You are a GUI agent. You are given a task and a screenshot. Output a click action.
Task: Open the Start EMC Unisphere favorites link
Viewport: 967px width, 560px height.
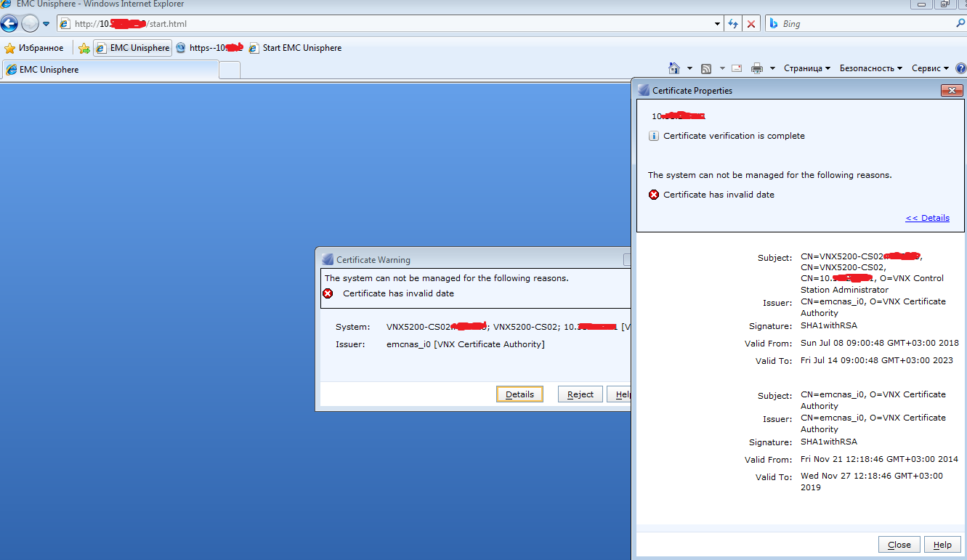295,48
